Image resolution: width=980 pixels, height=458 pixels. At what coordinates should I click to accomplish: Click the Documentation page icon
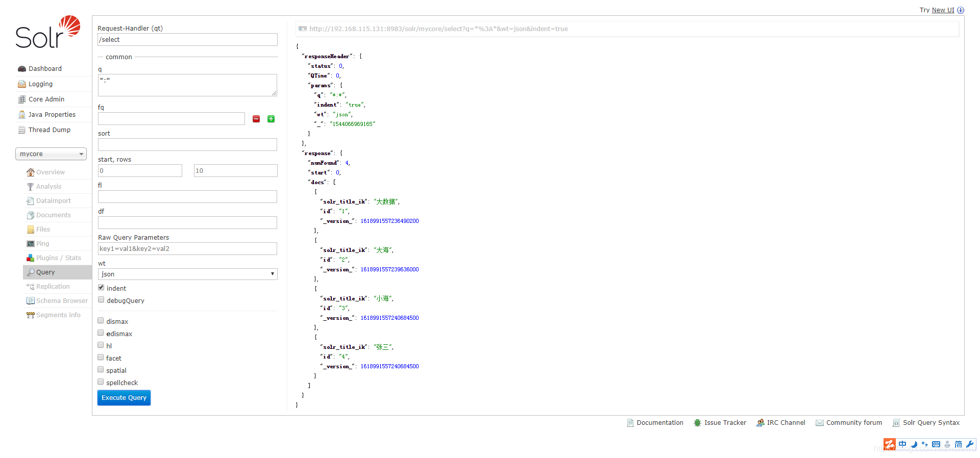pos(630,423)
